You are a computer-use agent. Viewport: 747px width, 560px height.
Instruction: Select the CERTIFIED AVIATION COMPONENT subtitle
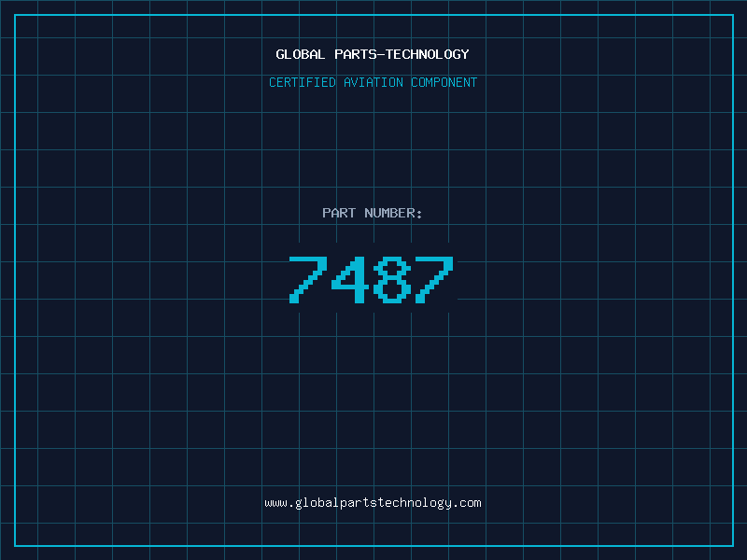click(x=373, y=82)
